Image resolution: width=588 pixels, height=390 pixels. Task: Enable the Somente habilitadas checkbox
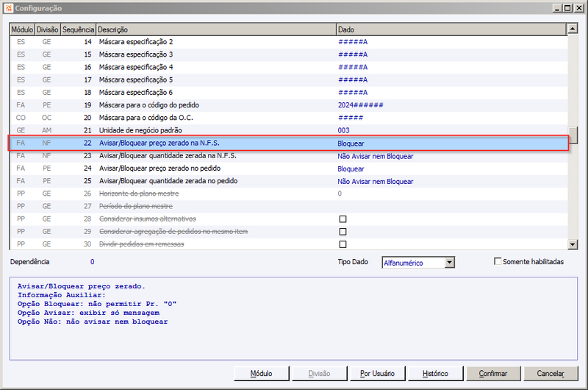[498, 261]
